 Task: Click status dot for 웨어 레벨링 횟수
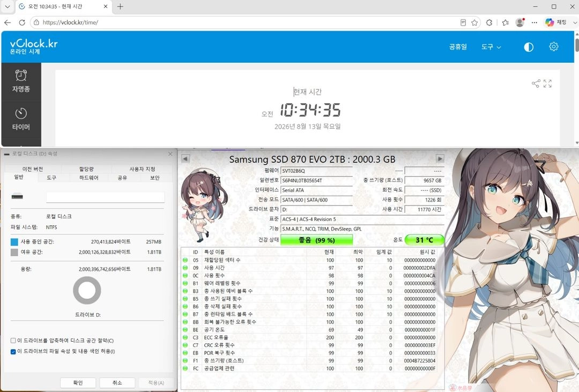pyautogui.click(x=185, y=283)
